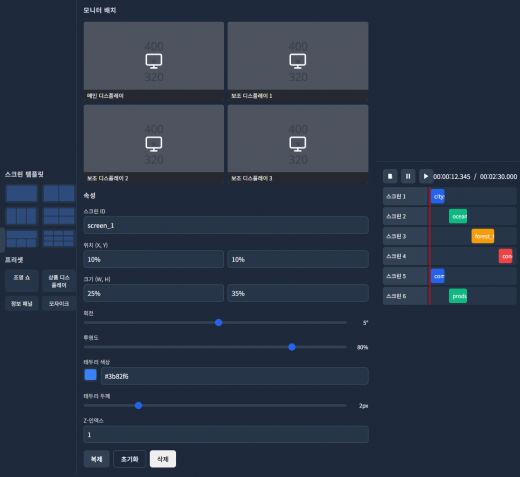Image resolution: width=520 pixels, height=477 pixels.
Task: Click the opacity slider handle at 80%
Action: pos(292,347)
